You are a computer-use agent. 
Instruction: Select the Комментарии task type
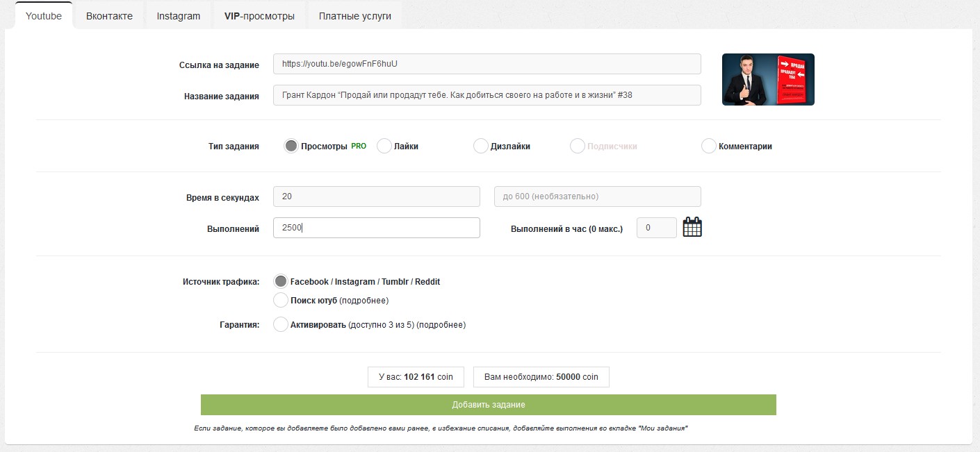tap(708, 147)
